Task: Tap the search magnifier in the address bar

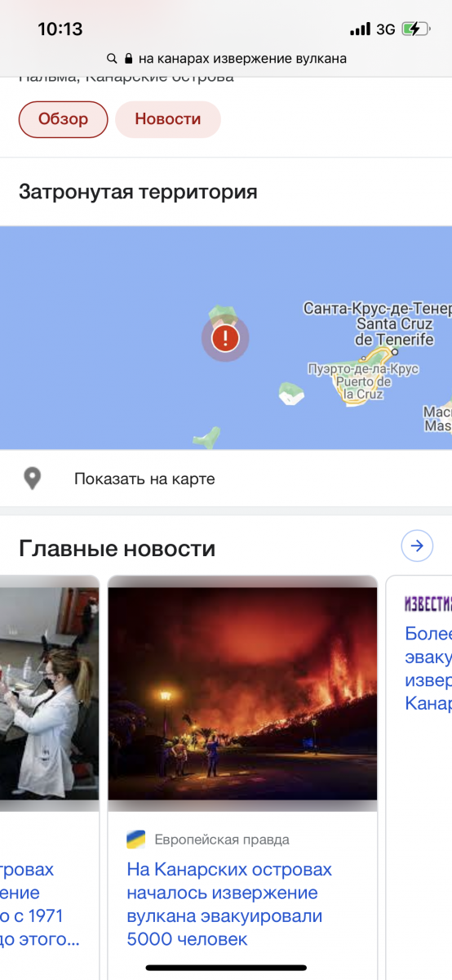Action: (x=113, y=59)
